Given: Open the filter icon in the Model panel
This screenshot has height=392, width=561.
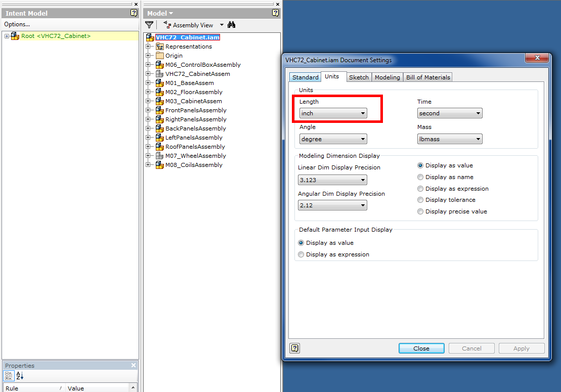Looking at the screenshot, I should point(149,24).
